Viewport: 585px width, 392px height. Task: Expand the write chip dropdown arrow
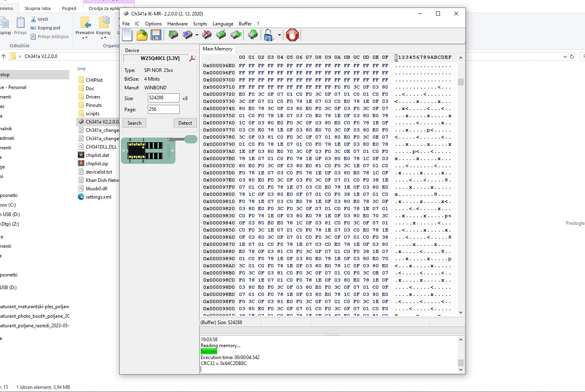[197, 35]
